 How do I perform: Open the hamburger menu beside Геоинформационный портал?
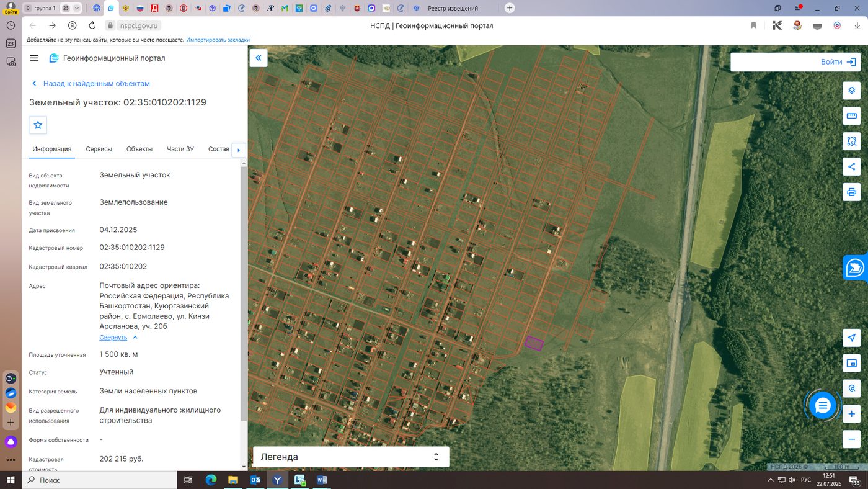34,58
